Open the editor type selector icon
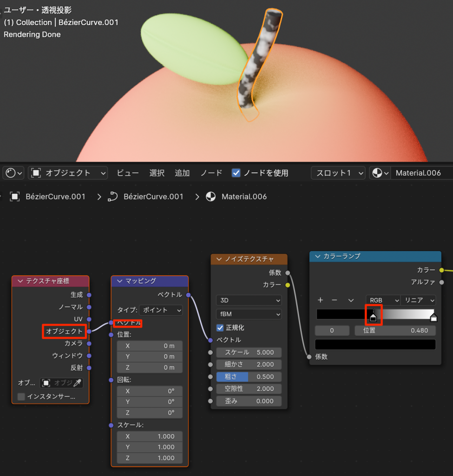Viewport: 453px width, 476px height. point(13,173)
